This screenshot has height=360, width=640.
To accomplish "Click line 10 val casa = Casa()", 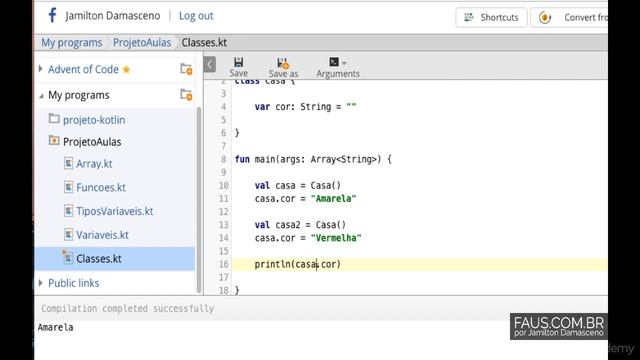I will coord(298,185).
